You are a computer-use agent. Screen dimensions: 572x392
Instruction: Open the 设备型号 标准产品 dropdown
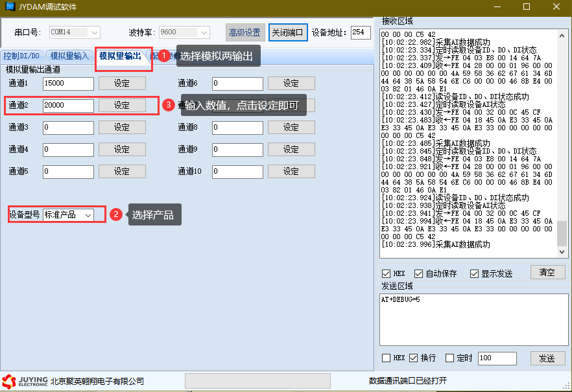88,214
